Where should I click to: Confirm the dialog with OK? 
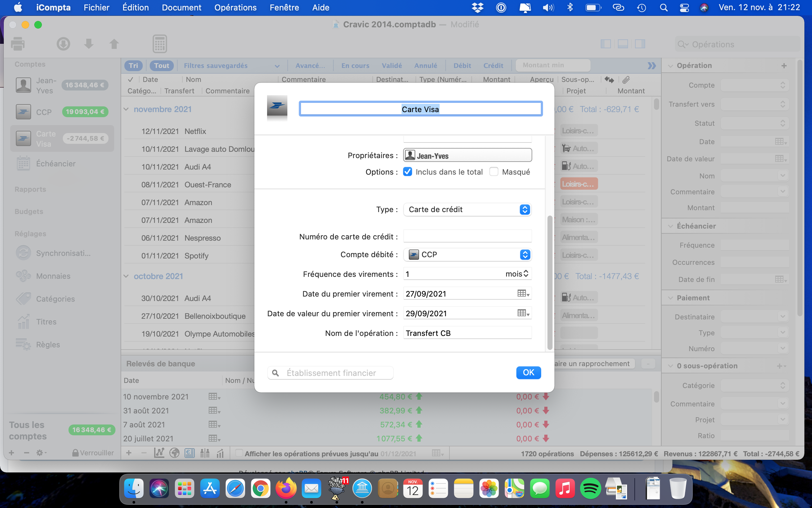(x=528, y=372)
